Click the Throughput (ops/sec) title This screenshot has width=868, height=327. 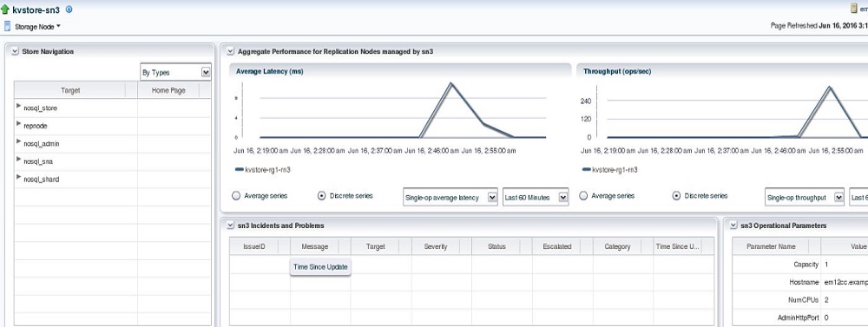616,71
